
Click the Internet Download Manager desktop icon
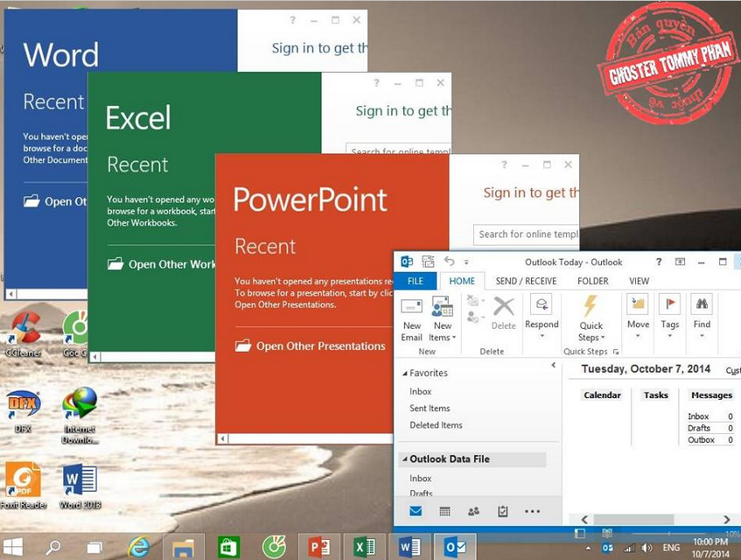pyautogui.click(x=80, y=415)
